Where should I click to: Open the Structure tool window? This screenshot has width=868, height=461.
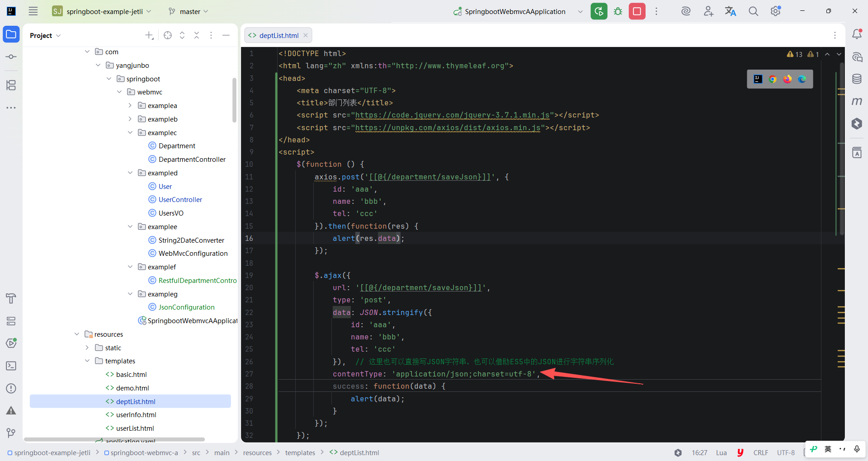11,85
